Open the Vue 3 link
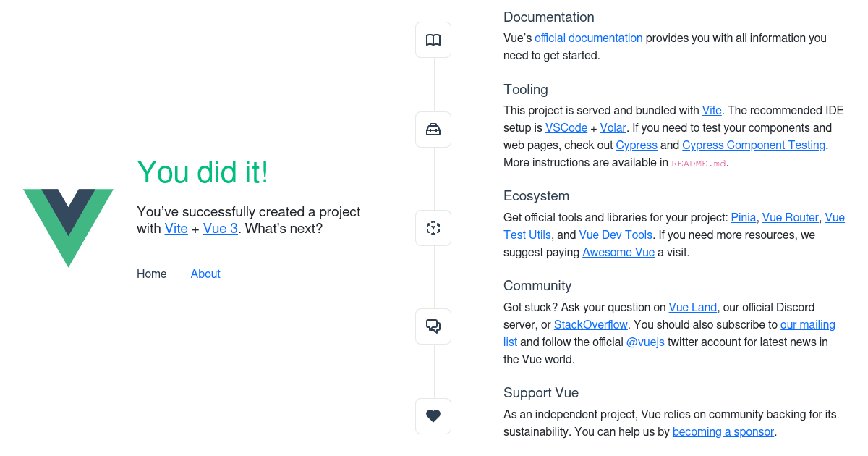Screen dimensions: 868x456 (220, 228)
